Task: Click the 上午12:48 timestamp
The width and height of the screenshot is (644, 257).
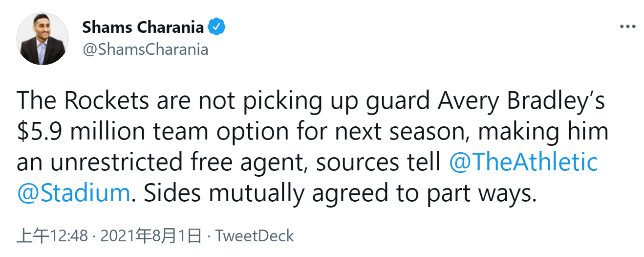Action: coord(52,236)
